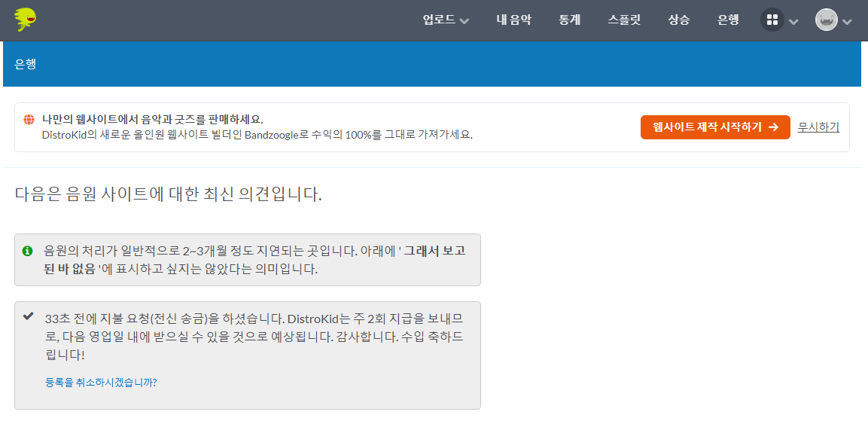The image size is (868, 421).
Task: Click the 웹사이트 제작 시작하기 button
Action: (x=715, y=127)
